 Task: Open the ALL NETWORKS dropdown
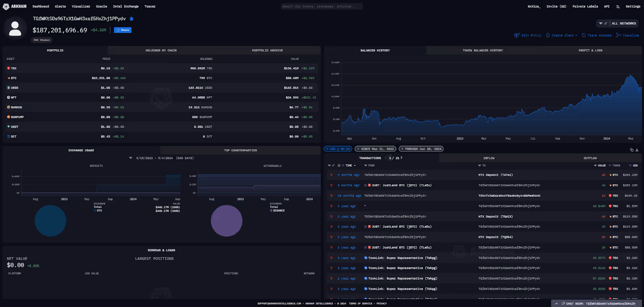624,23
